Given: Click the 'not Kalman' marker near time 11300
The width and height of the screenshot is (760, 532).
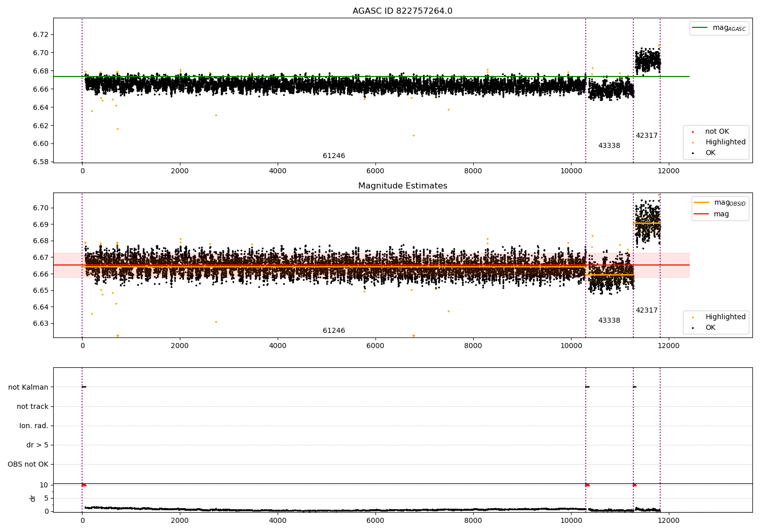Looking at the screenshot, I should coord(634,387).
